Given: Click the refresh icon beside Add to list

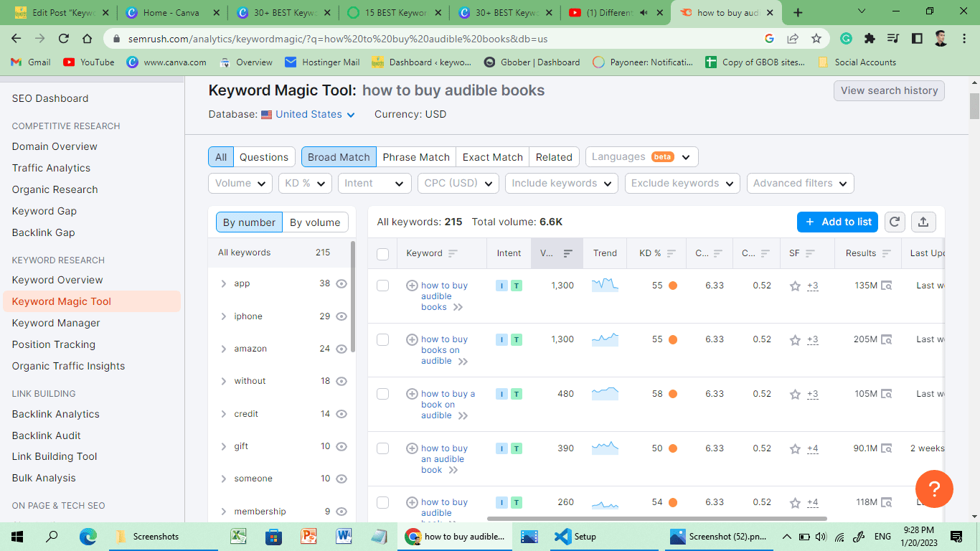Looking at the screenshot, I should click(895, 222).
